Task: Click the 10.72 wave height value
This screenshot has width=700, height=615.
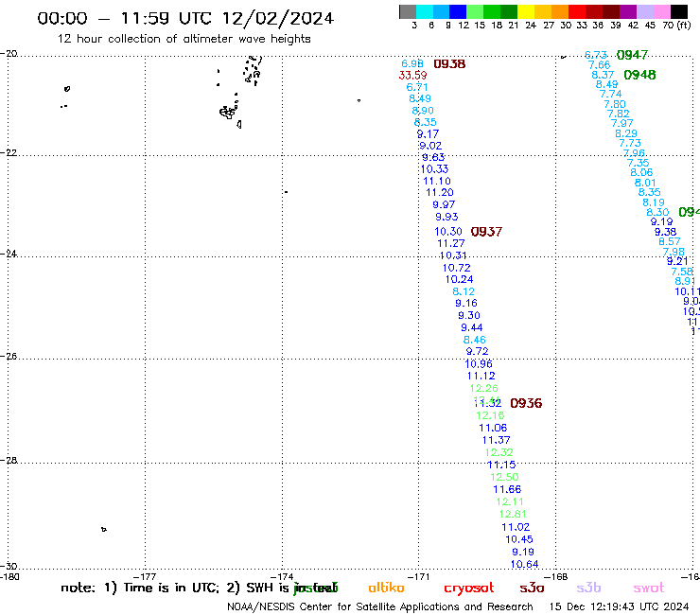Action: pos(456,268)
